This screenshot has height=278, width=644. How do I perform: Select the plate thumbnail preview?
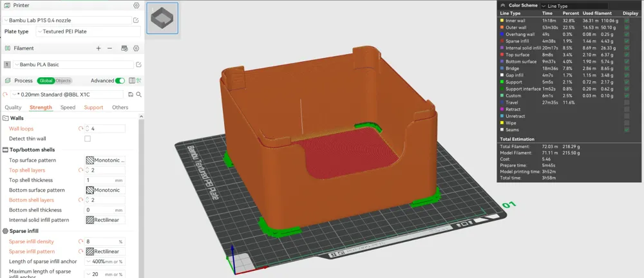[162, 18]
